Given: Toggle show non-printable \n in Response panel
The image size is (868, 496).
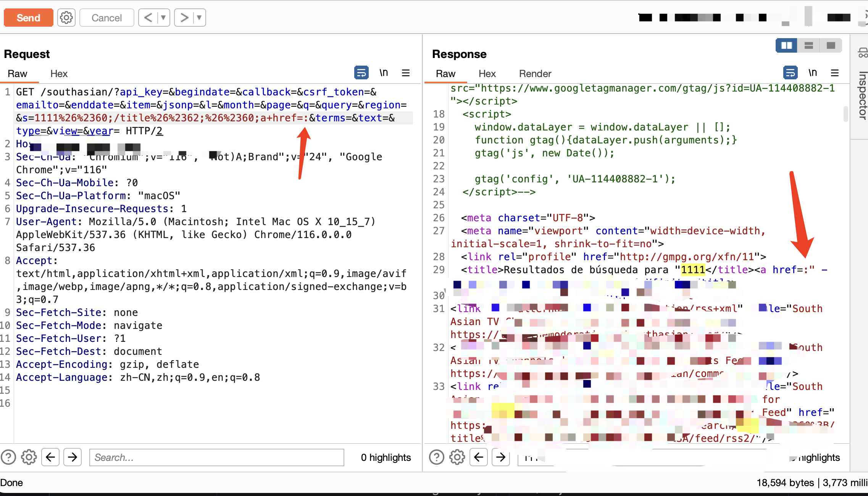Looking at the screenshot, I should [813, 72].
